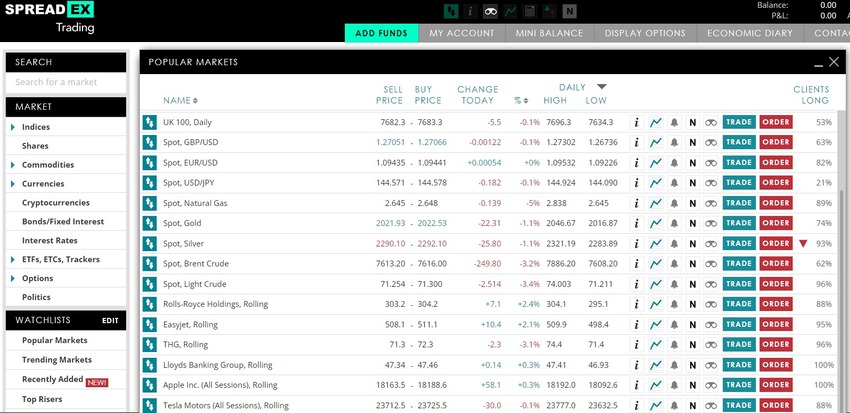Click ORDER button for Easyjet, Rolling

(776, 324)
